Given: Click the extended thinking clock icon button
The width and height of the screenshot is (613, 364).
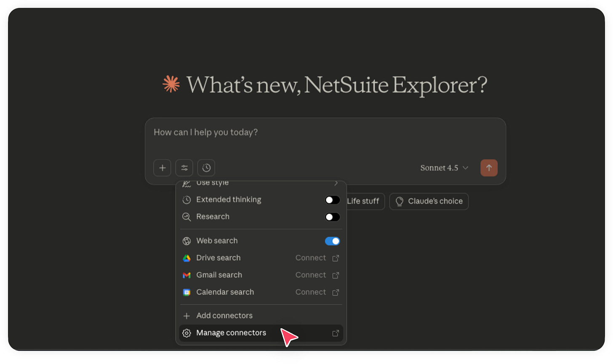Looking at the screenshot, I should [x=206, y=168].
